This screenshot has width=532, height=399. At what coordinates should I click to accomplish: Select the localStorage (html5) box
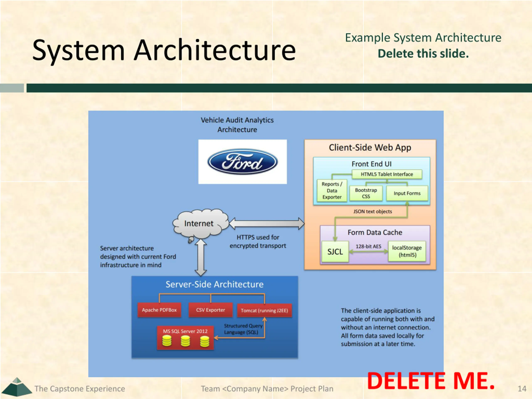[x=407, y=251]
